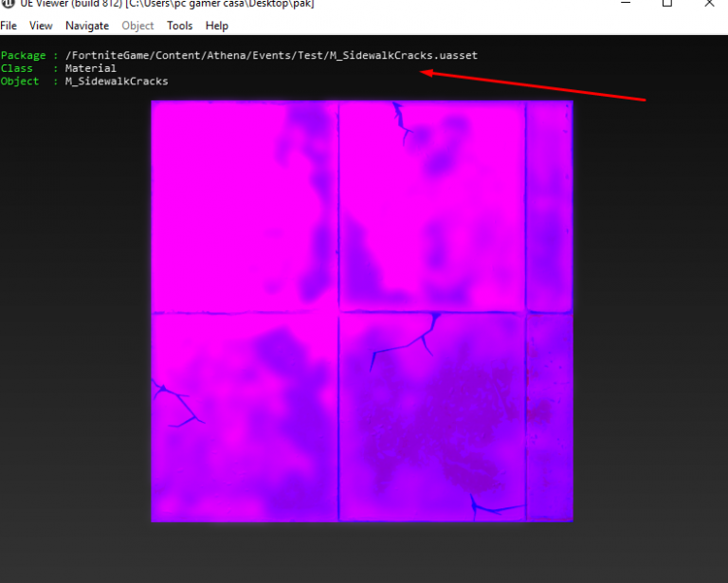Click the Object name M_SidewalkCracks
The height and width of the screenshot is (583, 728).
click(x=117, y=82)
